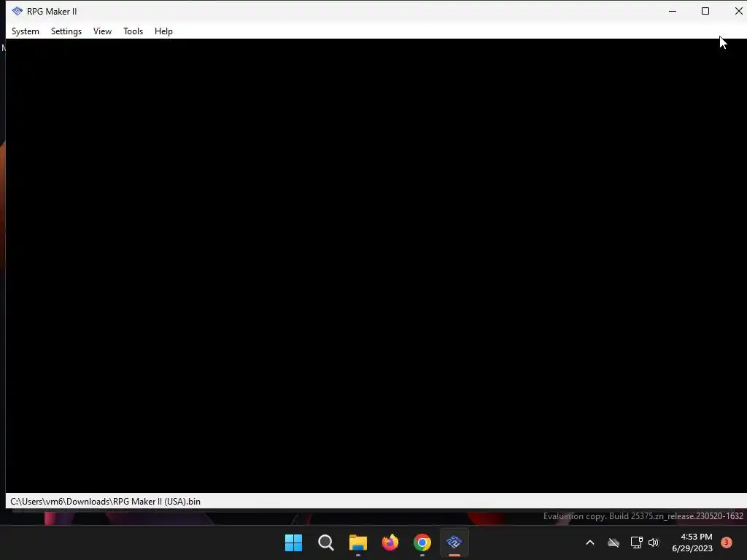This screenshot has width=747, height=560.
Task: Minimize the RPG Maker II window
Action: [673, 11]
